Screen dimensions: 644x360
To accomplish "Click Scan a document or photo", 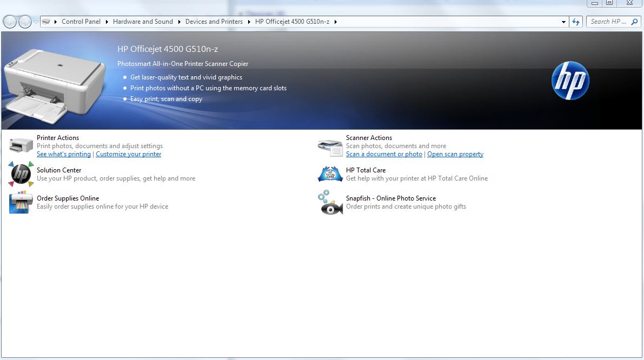I will pos(383,154).
